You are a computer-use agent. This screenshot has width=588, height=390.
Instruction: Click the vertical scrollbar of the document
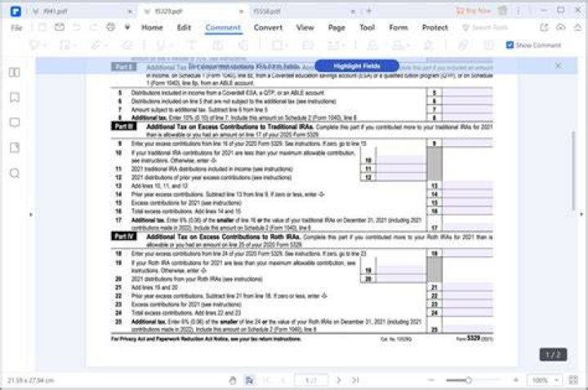[573, 171]
